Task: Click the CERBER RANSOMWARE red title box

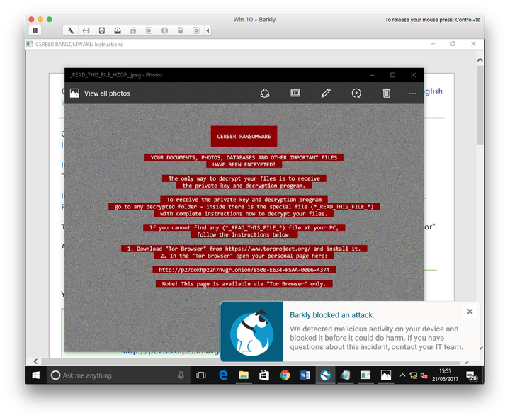Action: (244, 136)
